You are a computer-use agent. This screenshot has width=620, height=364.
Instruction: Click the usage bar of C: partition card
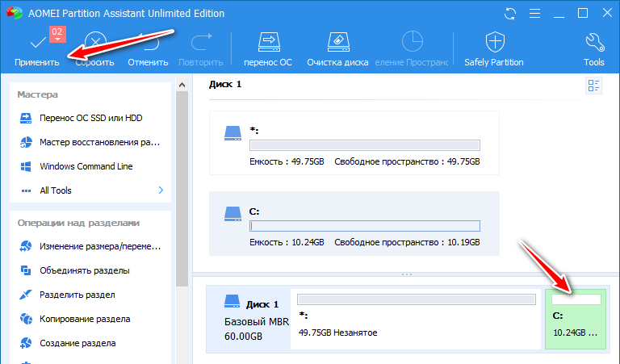[x=365, y=226]
